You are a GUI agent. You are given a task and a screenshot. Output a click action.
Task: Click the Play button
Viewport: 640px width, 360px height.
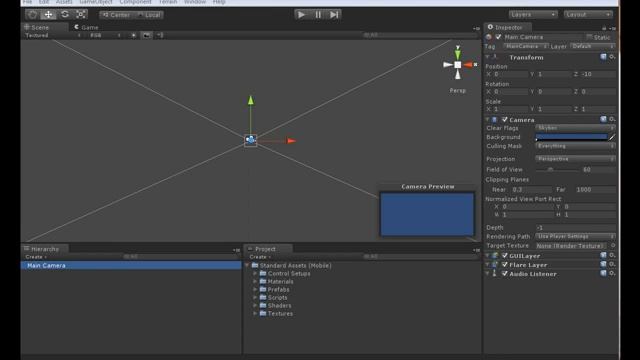pyautogui.click(x=301, y=15)
